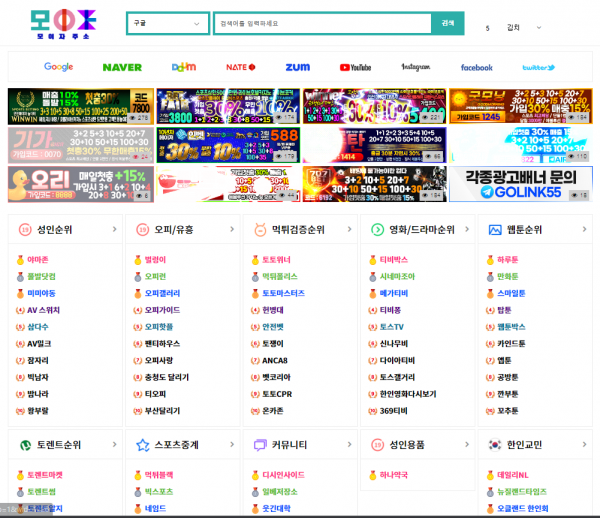Screen dimensions: 600x518
Task: Open the 토토CPR link
Action: tap(277, 394)
